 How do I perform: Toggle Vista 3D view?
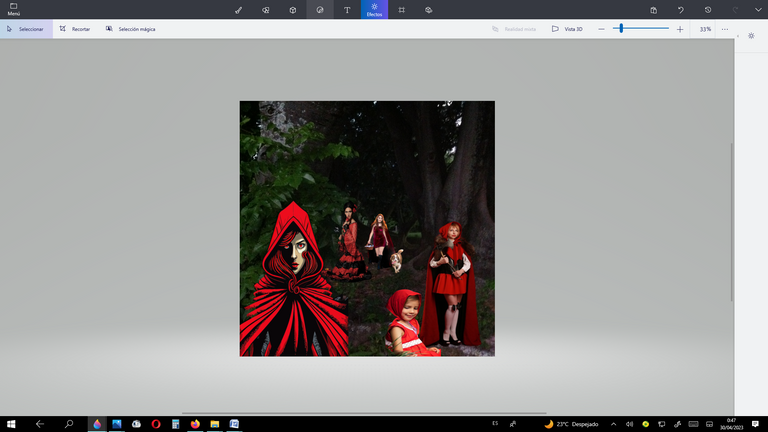tap(567, 29)
